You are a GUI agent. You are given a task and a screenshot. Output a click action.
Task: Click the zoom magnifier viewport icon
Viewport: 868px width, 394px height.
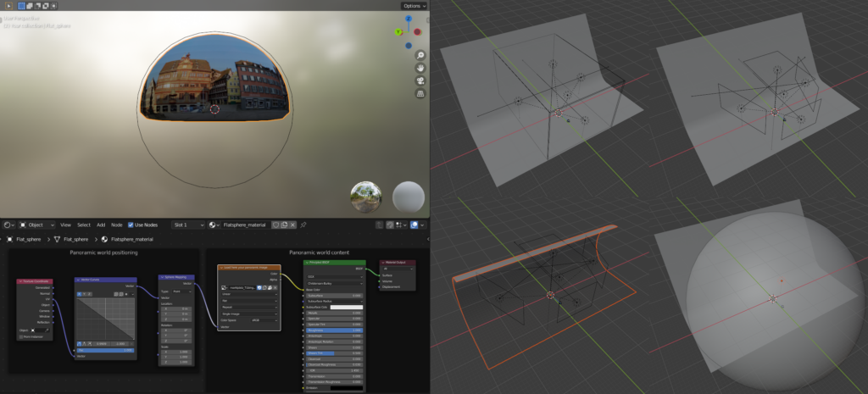coord(420,55)
